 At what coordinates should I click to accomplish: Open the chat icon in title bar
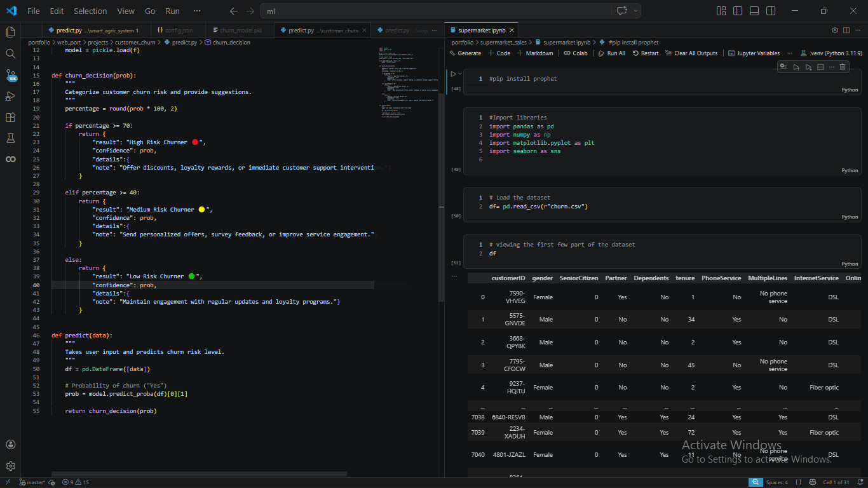622,11
